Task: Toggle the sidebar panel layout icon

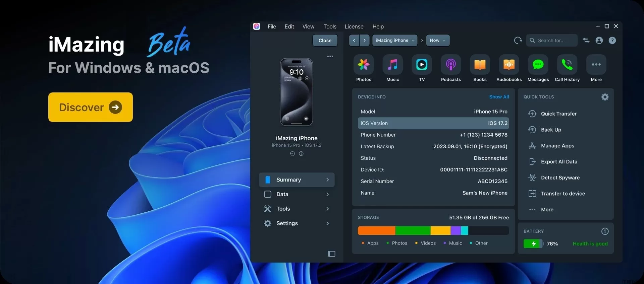Action: (331, 254)
